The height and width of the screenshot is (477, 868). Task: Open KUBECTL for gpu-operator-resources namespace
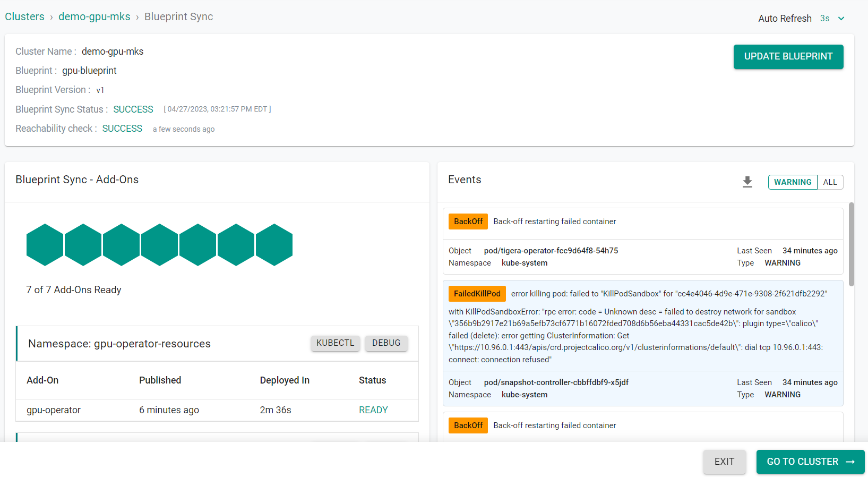point(336,343)
